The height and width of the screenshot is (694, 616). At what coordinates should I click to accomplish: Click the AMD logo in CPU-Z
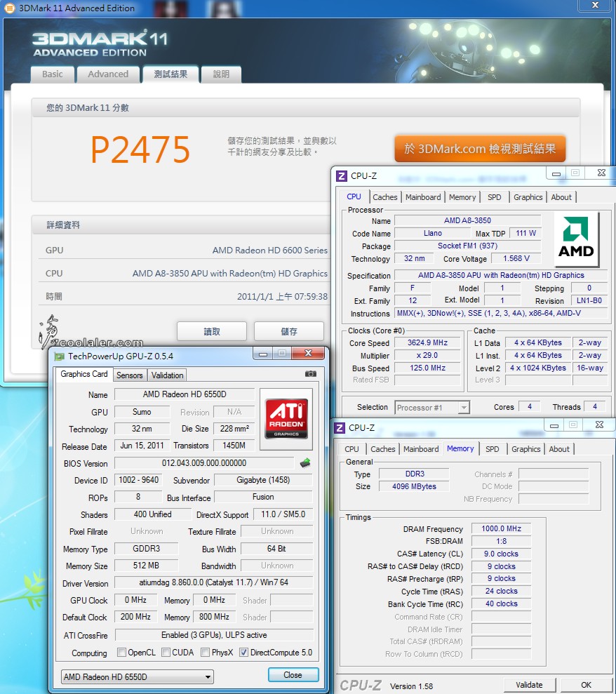click(576, 239)
